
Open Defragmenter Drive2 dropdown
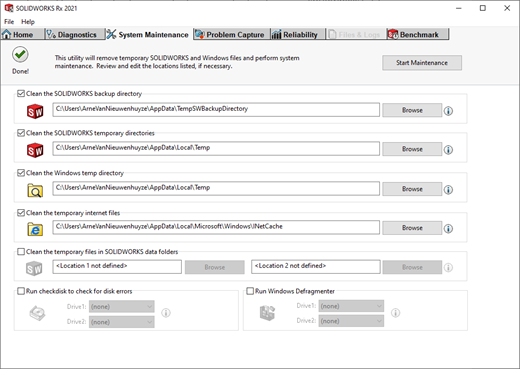pyautogui.click(x=351, y=321)
